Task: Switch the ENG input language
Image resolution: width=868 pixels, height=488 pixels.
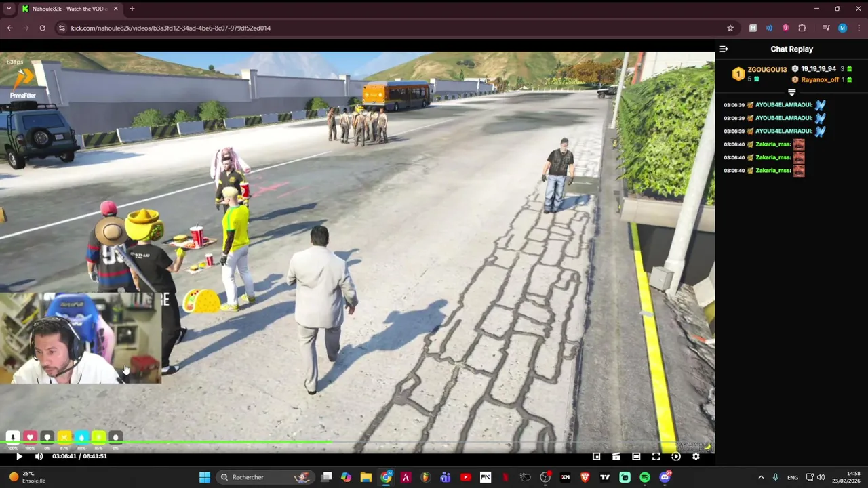Action: [792, 477]
